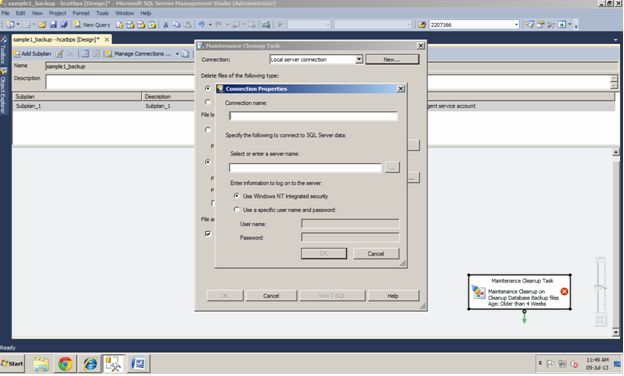Click the zoom-to-fit icon below slider

coord(600,320)
